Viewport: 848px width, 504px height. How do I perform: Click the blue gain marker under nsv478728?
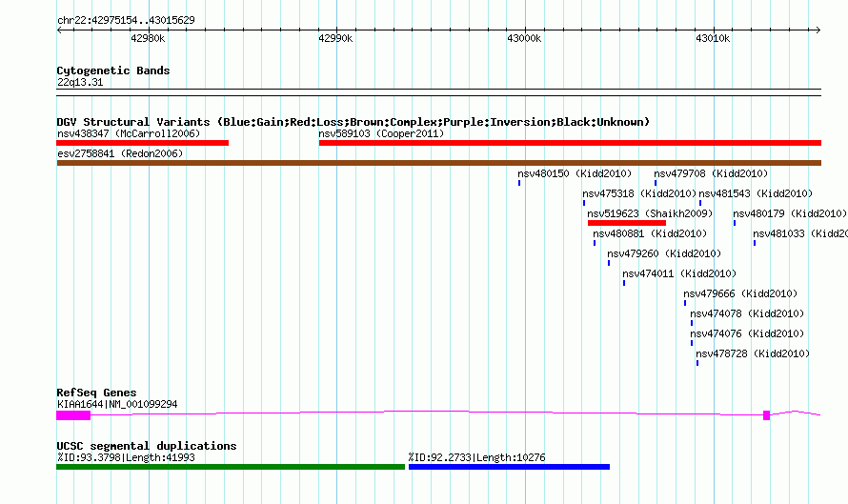[697, 363]
